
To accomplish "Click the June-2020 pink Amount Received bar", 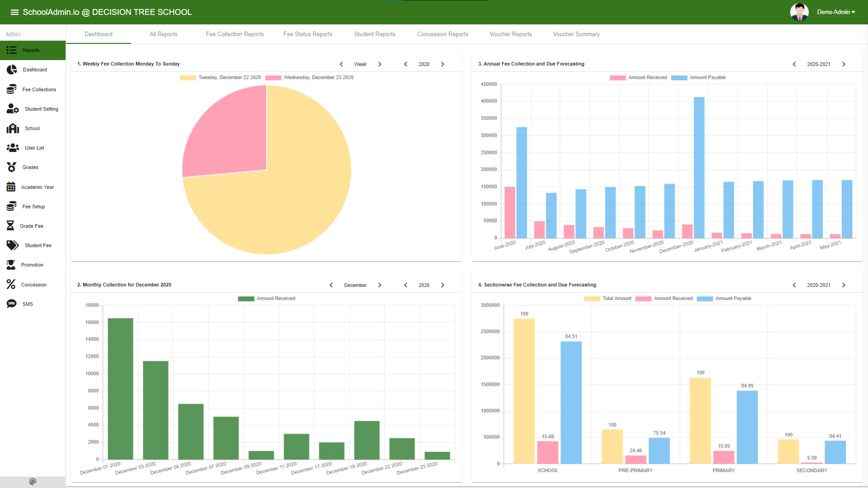I will tap(510, 212).
